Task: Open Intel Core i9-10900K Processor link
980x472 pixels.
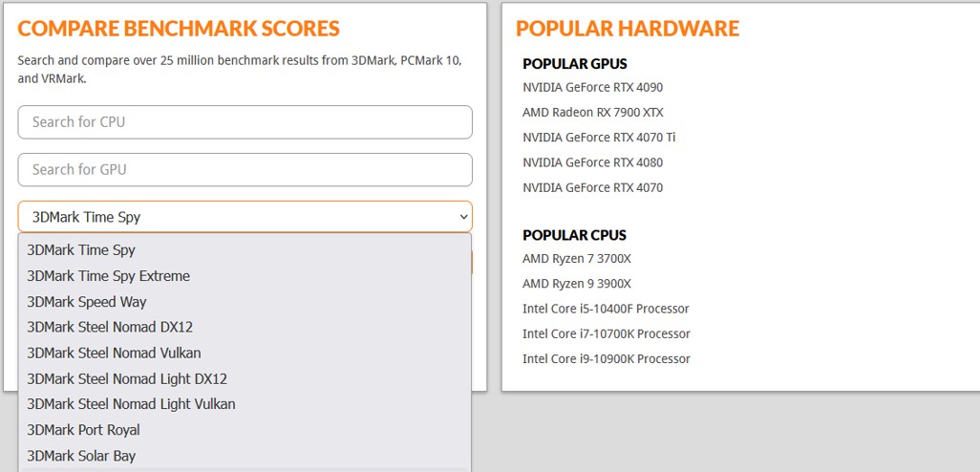Action: 607,359
